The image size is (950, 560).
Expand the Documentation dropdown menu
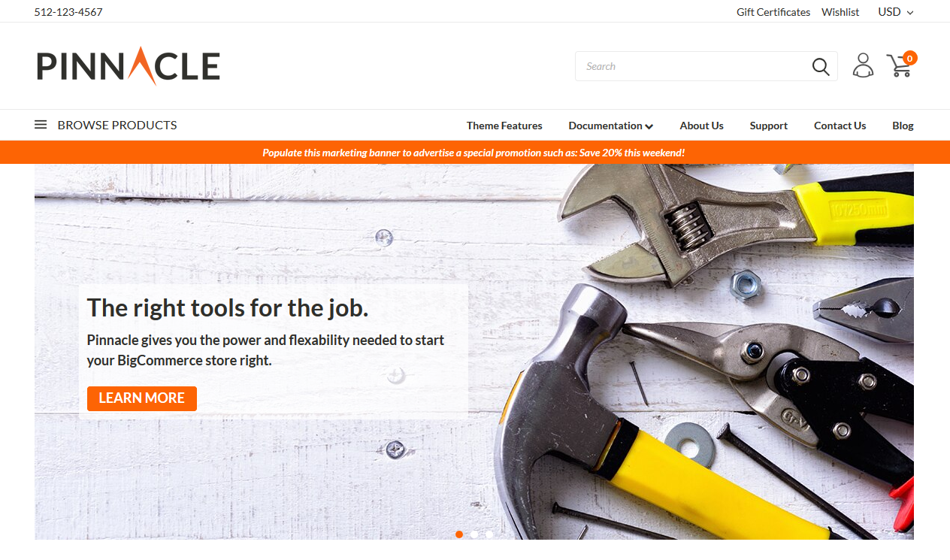coord(610,126)
